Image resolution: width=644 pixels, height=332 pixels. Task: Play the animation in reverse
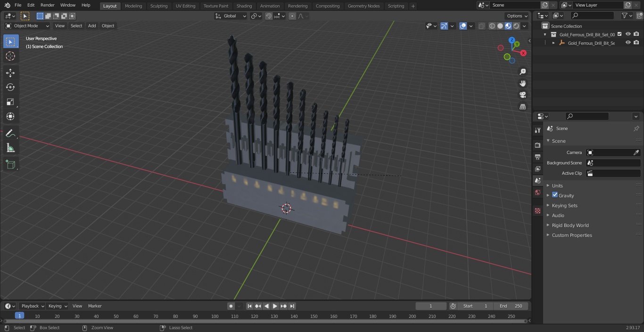pyautogui.click(x=266, y=306)
